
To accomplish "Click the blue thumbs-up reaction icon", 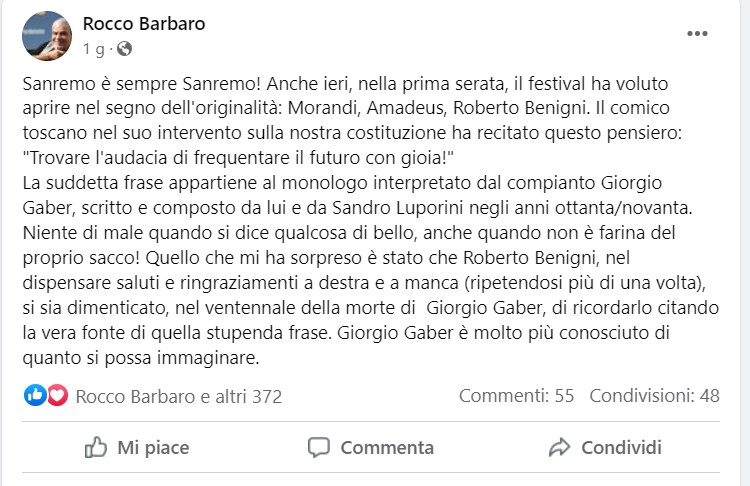I will 35,396.
